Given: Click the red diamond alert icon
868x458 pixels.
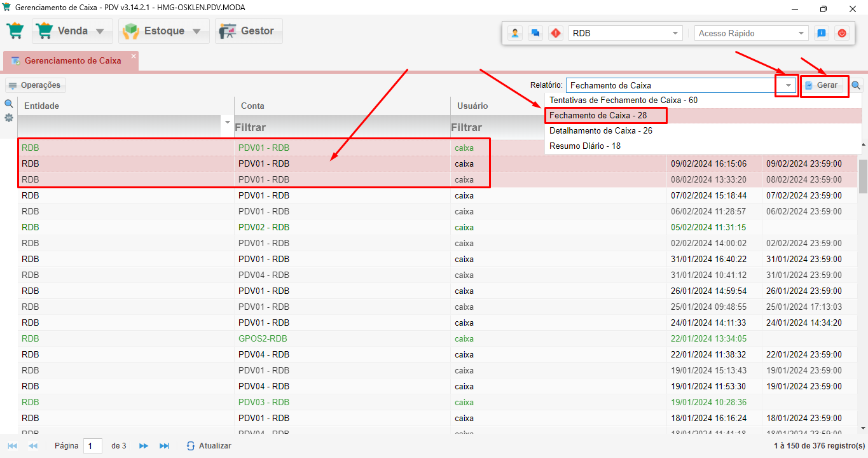Looking at the screenshot, I should click(x=556, y=33).
